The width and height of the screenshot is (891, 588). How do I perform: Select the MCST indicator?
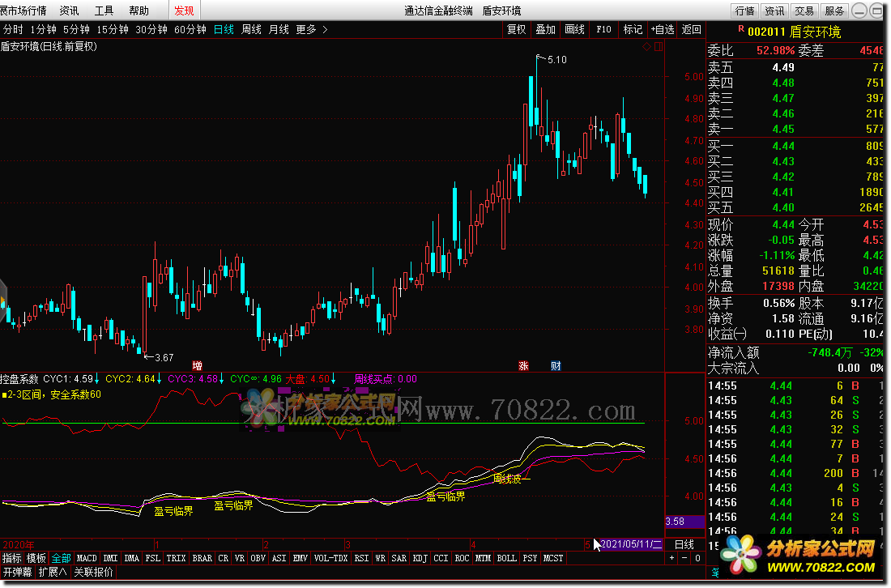pyautogui.click(x=553, y=558)
